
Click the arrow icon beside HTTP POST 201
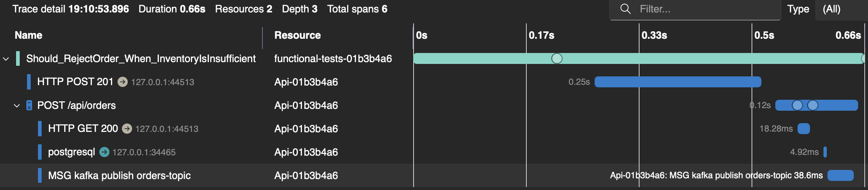click(x=123, y=82)
